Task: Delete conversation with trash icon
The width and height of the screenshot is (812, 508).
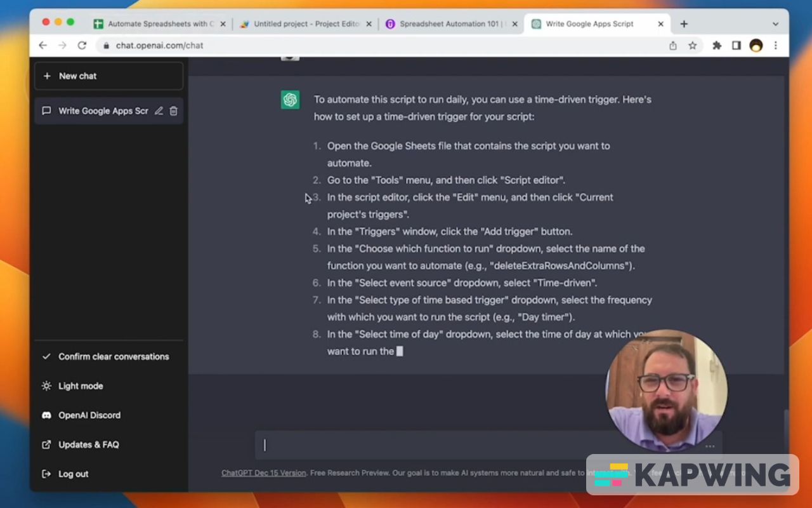Action: click(174, 111)
